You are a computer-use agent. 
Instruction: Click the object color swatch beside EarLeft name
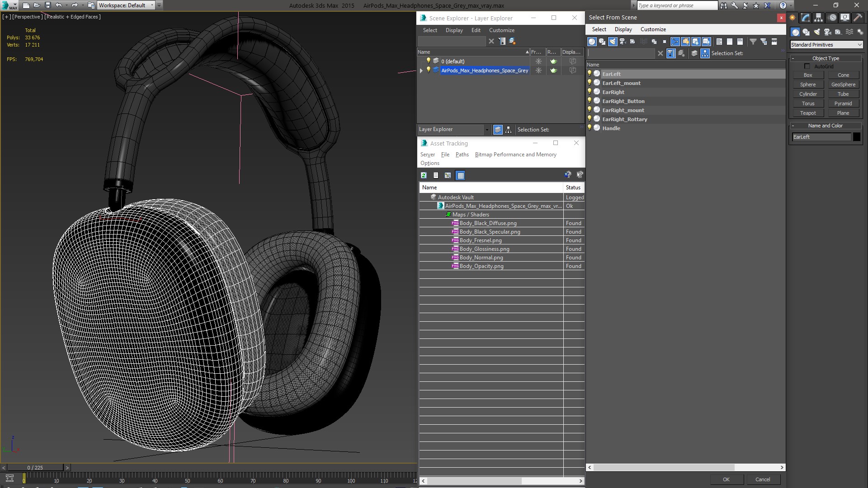[857, 137]
